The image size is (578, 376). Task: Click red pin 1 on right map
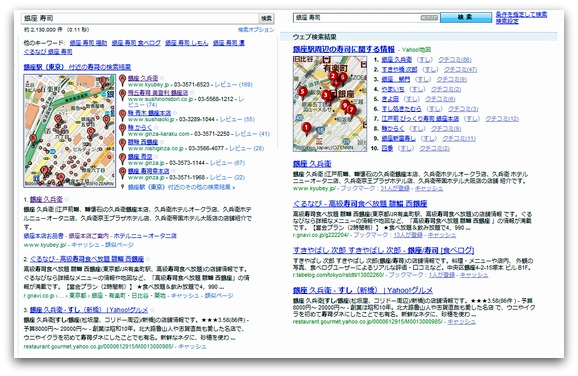(x=306, y=129)
